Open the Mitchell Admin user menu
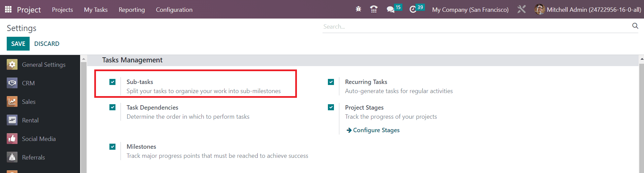 pos(587,9)
